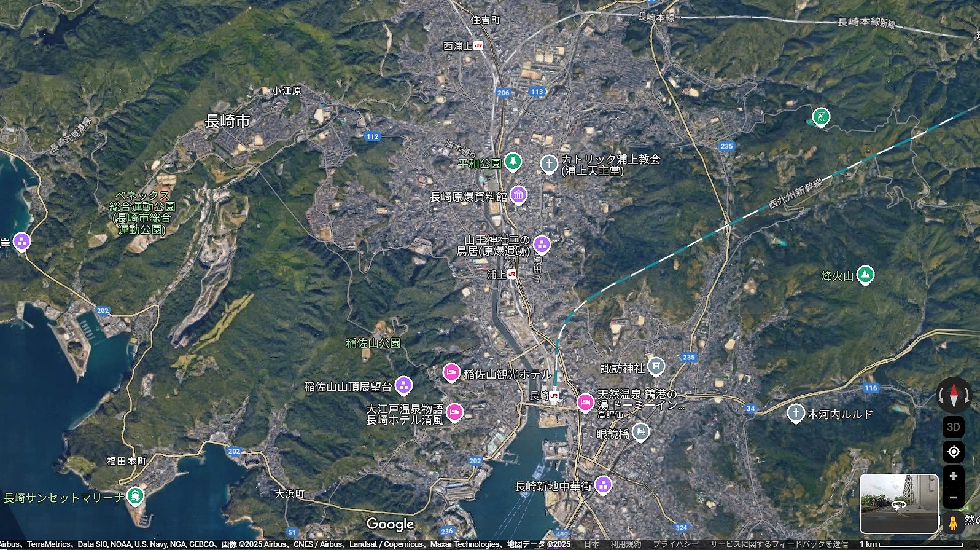Open the 稲佐山観光ホテル hotel marker
This screenshot has height=550, width=980.
(451, 372)
